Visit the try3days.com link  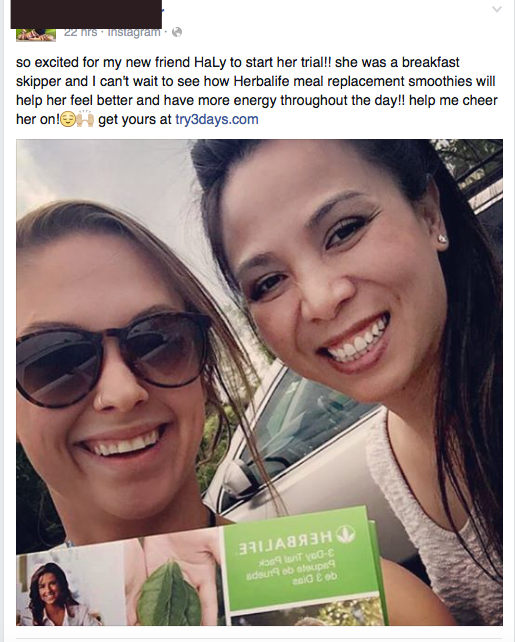coord(217,119)
